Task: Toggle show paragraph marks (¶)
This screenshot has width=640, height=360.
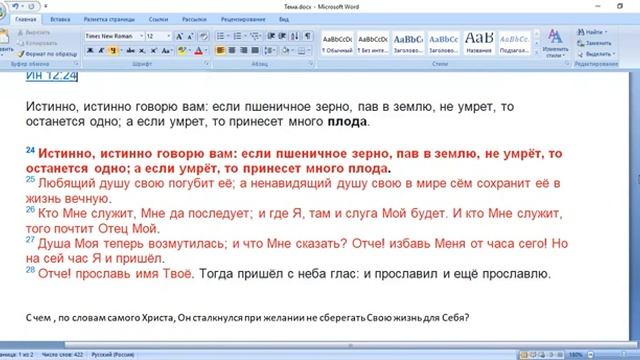Action: (x=307, y=36)
